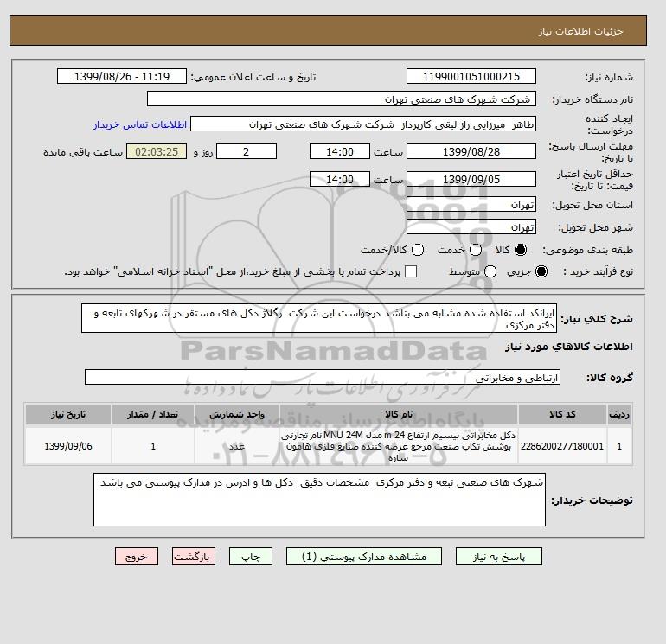Click the کد کالا column header
The width and height of the screenshot is (666, 644).
(562, 414)
